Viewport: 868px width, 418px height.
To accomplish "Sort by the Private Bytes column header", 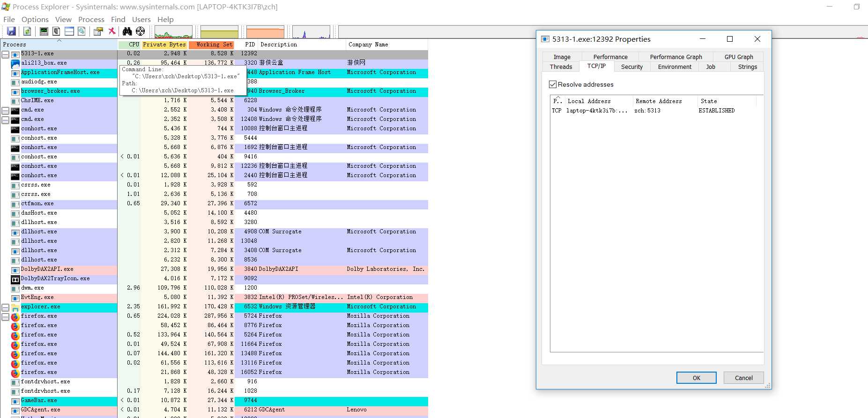I will pyautogui.click(x=164, y=45).
